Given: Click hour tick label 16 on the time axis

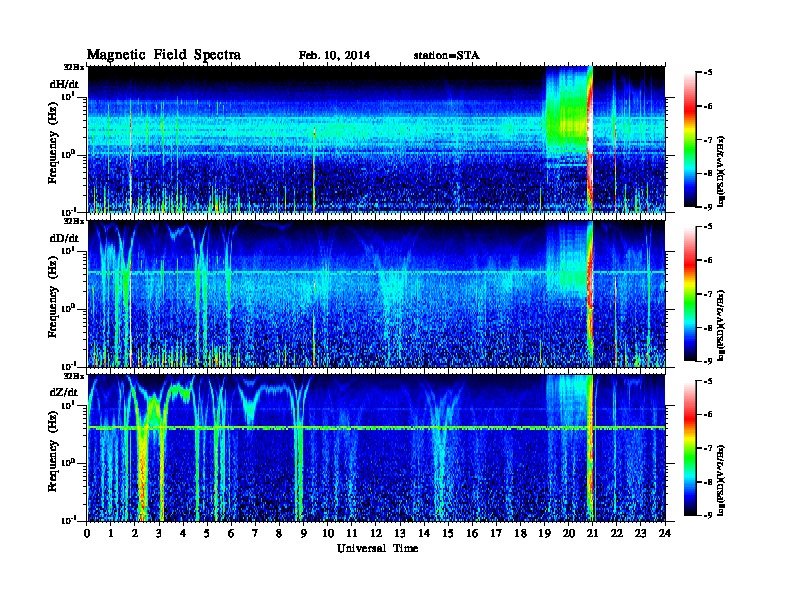Looking at the screenshot, I should coord(472,533).
